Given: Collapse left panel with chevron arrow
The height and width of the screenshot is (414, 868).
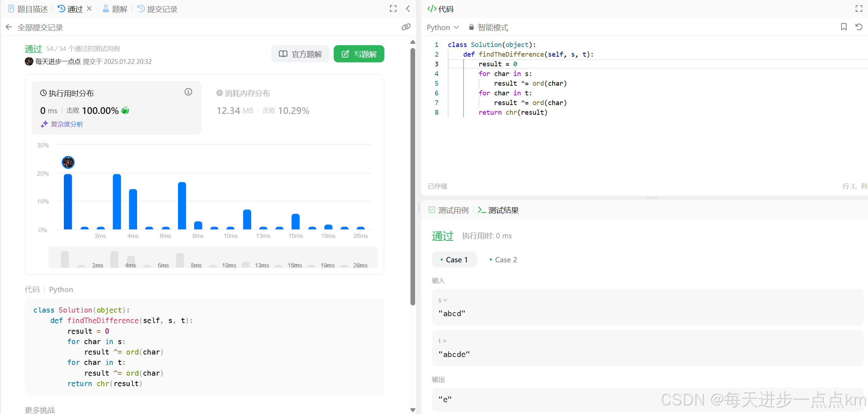Looking at the screenshot, I should (x=408, y=9).
